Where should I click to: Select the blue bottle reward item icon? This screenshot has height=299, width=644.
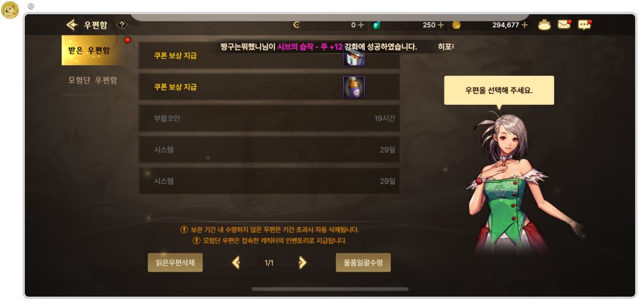(x=353, y=86)
